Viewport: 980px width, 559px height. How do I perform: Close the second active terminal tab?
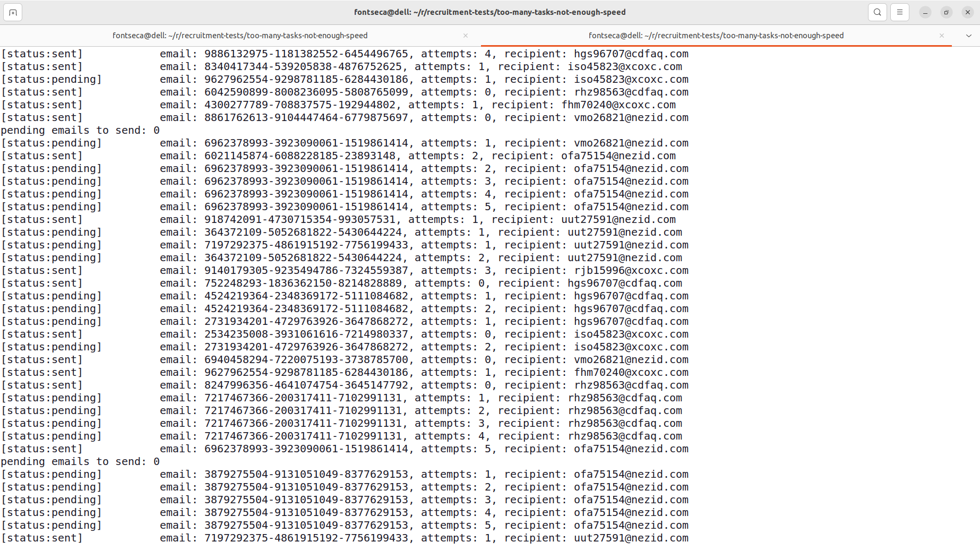[x=942, y=36]
